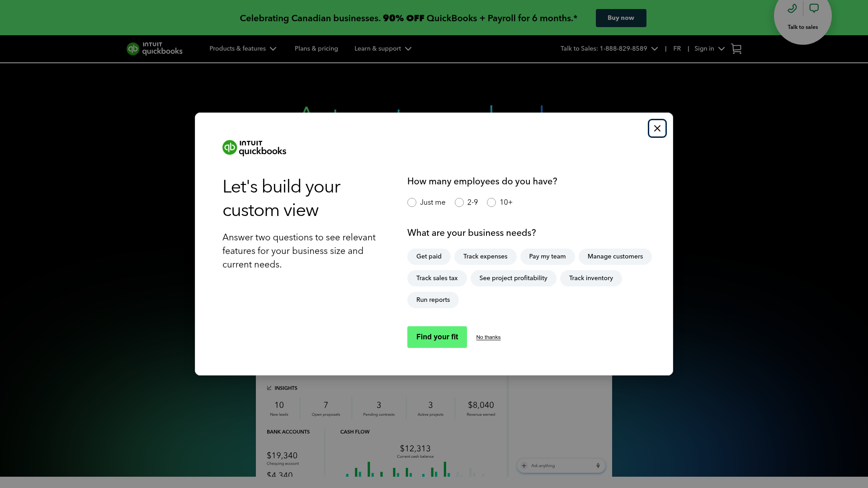The width and height of the screenshot is (868, 488).
Task: Toggle the Track inventory chip
Action: [x=591, y=278]
